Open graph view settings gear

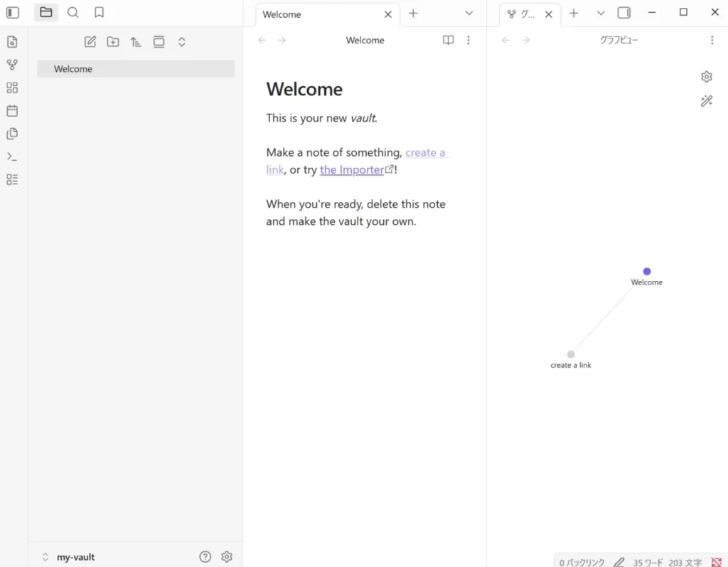click(706, 77)
